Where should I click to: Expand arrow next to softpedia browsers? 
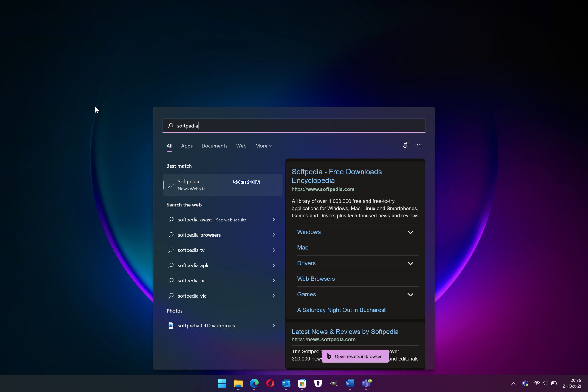point(274,235)
